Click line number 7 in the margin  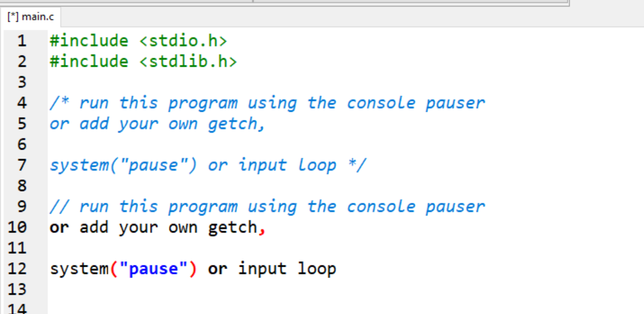tap(22, 165)
